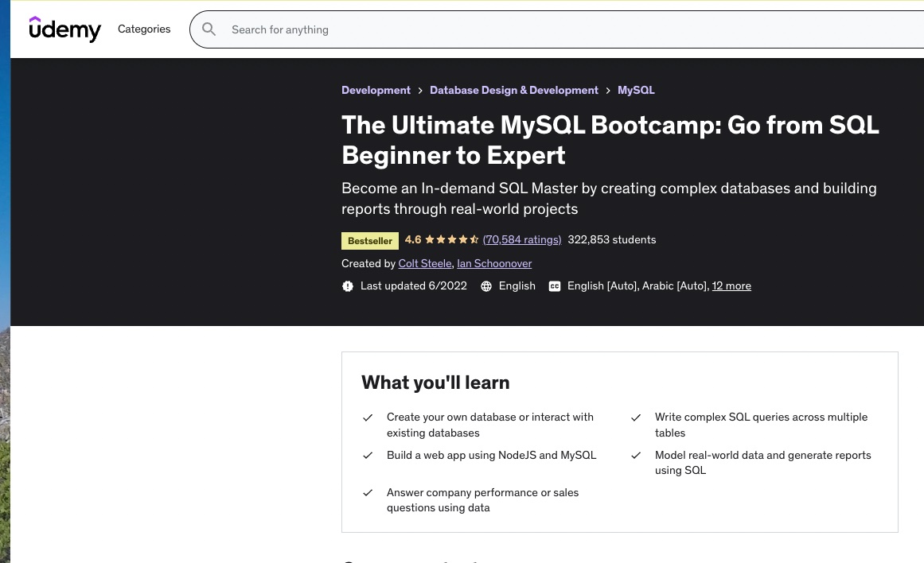Image resolution: width=924 pixels, height=563 pixels.
Task: Click the closed captions CC icon
Action: [555, 285]
